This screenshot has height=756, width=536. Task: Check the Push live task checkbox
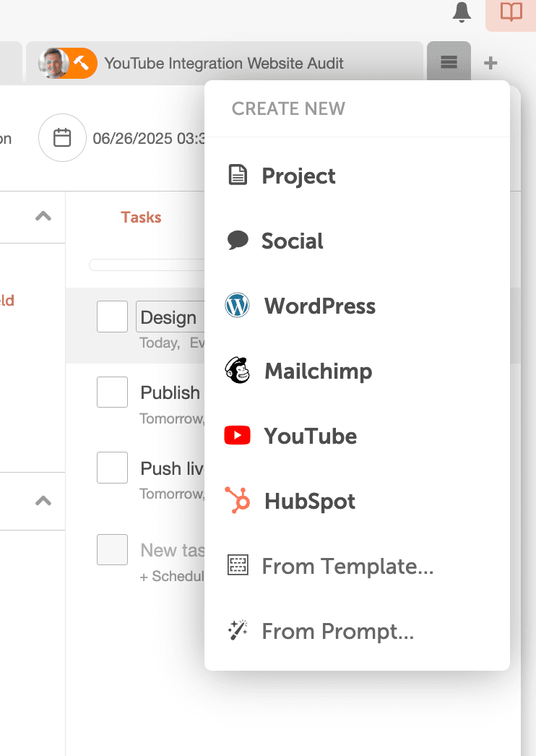pos(112,468)
